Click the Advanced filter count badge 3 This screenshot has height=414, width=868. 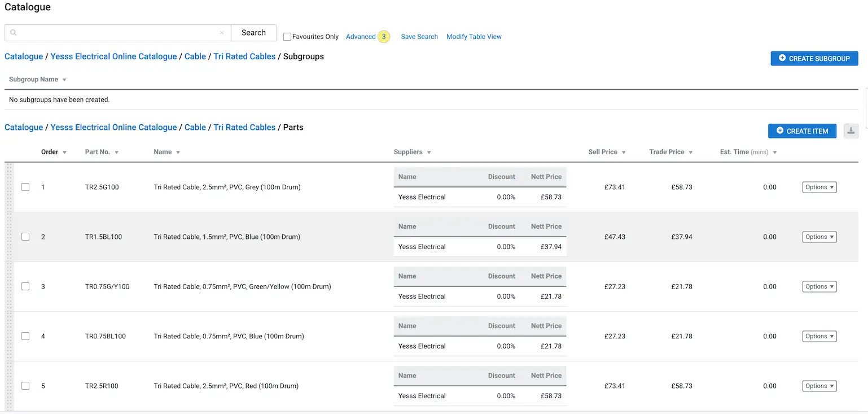coord(384,37)
